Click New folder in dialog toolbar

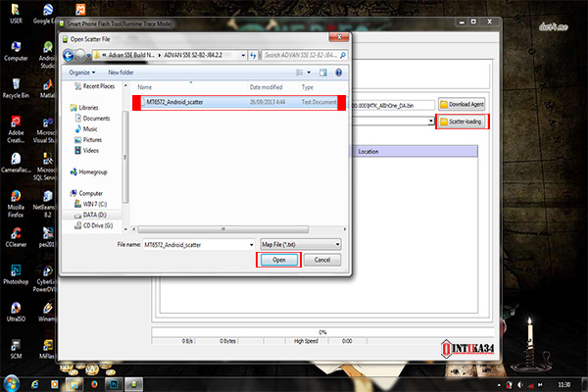click(x=121, y=73)
